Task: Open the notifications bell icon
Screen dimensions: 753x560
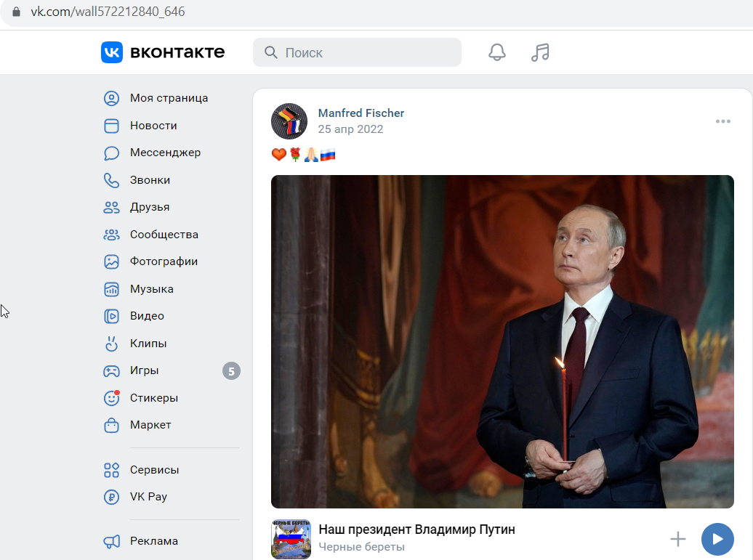Action: click(x=497, y=52)
